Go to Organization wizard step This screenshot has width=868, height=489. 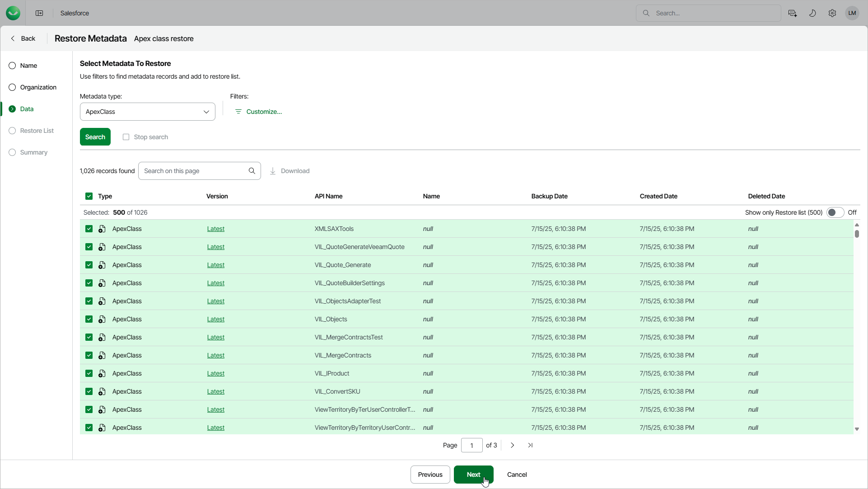click(x=38, y=87)
